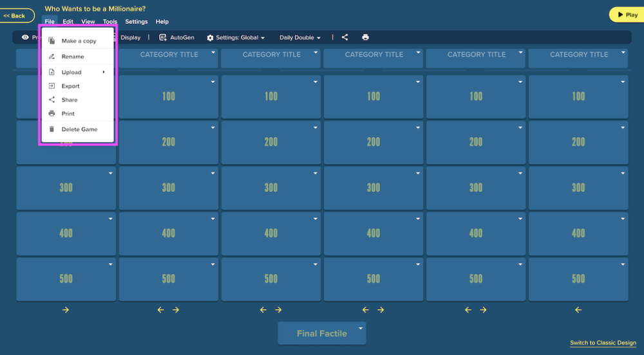Select the fourth column CATEGORY TITLE field
Screen dimensions: 644x355
point(374,59)
